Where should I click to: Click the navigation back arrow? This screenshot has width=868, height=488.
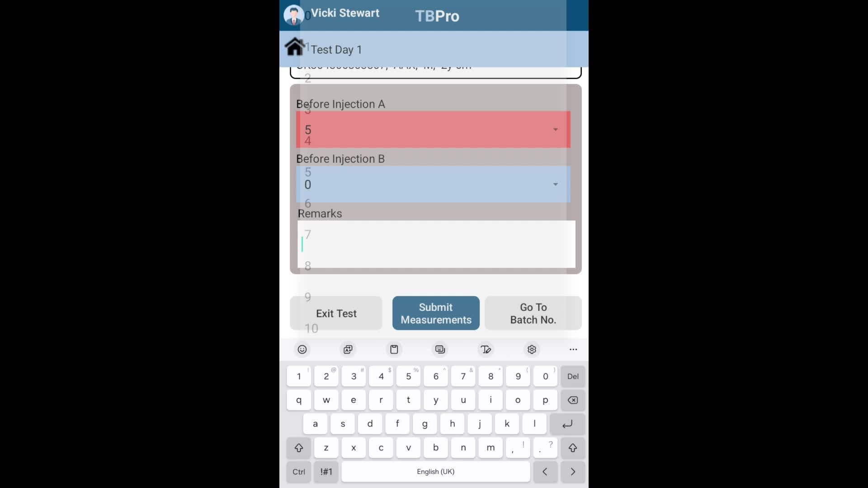(545, 471)
